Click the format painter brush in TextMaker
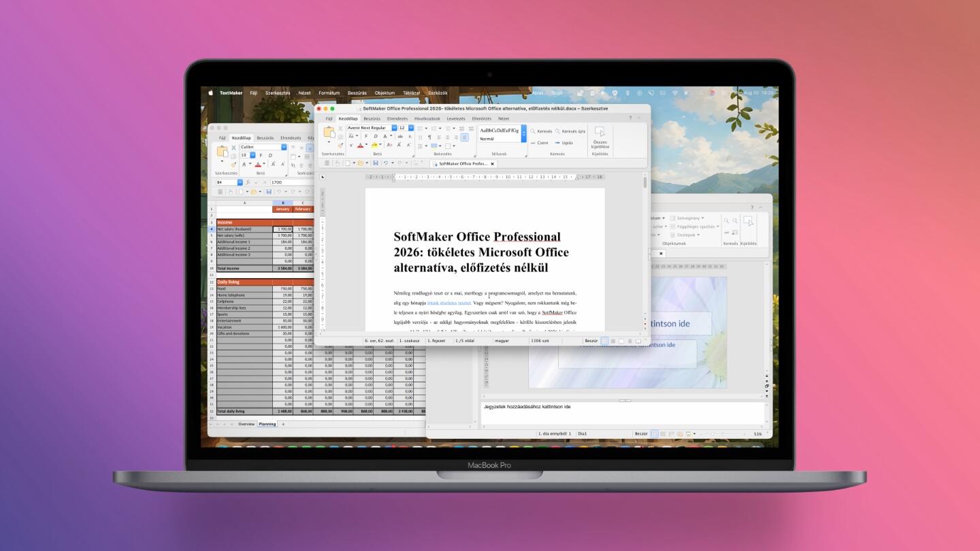 click(340, 145)
